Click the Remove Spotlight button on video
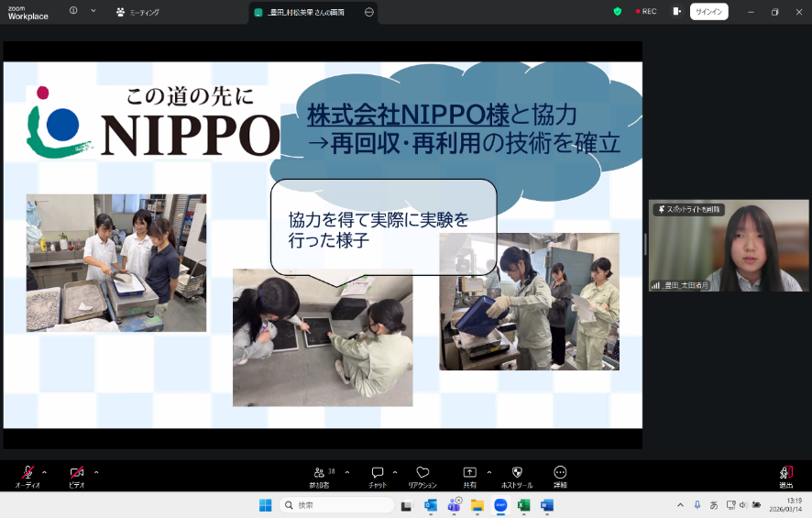Image resolution: width=812 pixels, height=518 pixels. pyautogui.click(x=688, y=210)
